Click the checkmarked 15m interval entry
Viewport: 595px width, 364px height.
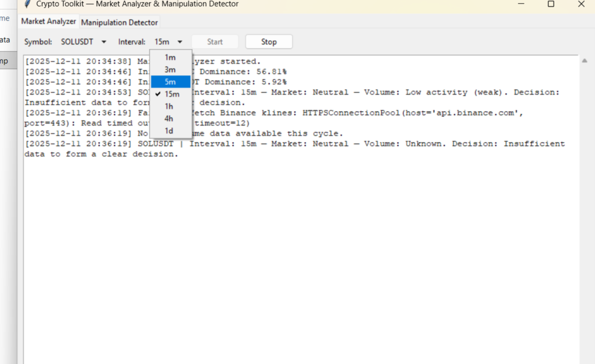pos(171,94)
